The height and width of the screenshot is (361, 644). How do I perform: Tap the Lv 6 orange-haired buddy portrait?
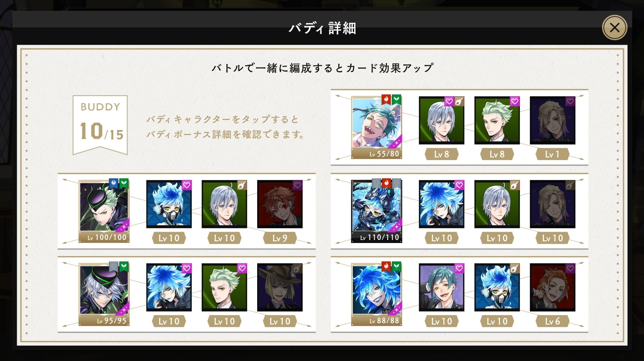(552, 287)
